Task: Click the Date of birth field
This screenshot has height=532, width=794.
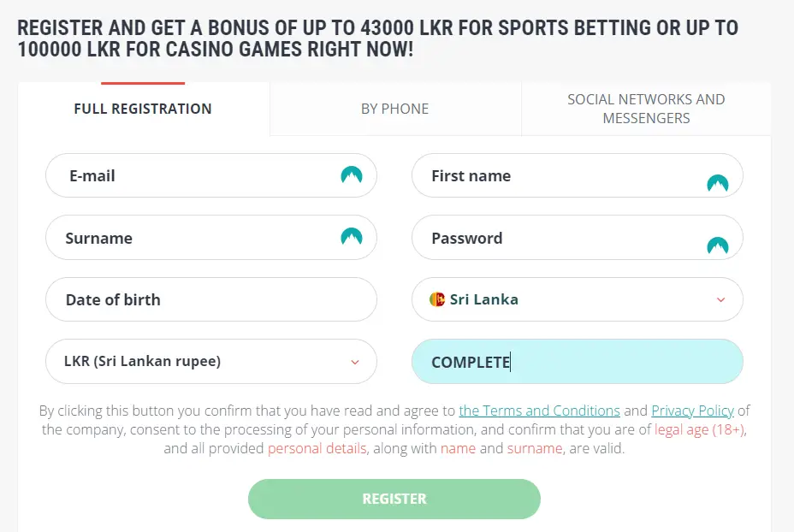Action: [x=210, y=299]
